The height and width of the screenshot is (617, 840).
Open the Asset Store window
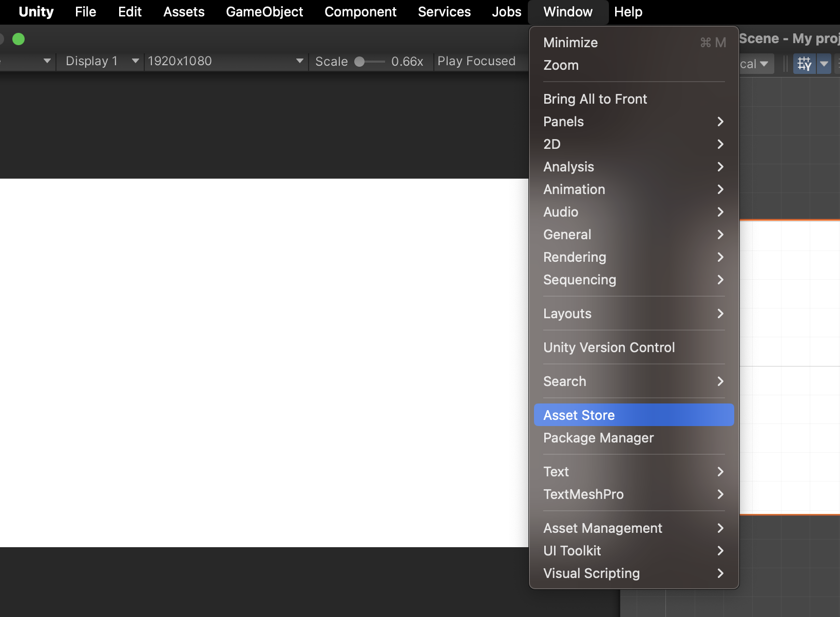[634, 415]
